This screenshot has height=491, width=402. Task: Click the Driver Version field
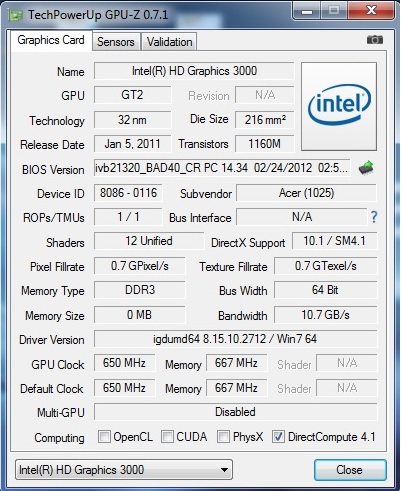235,339
